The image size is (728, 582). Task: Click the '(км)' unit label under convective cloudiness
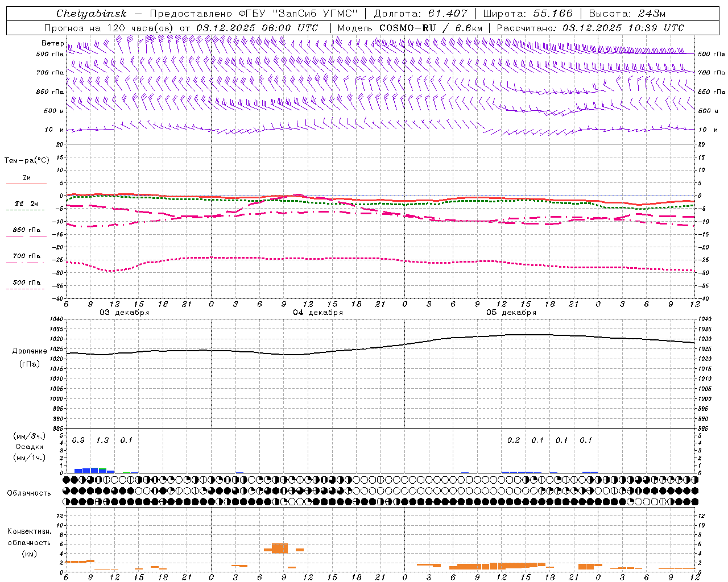pyautogui.click(x=29, y=554)
